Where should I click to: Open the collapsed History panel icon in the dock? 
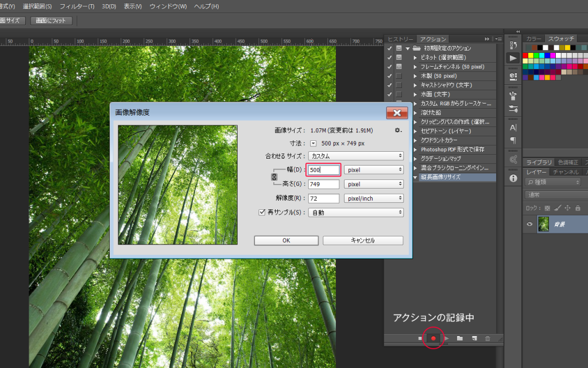click(x=513, y=45)
